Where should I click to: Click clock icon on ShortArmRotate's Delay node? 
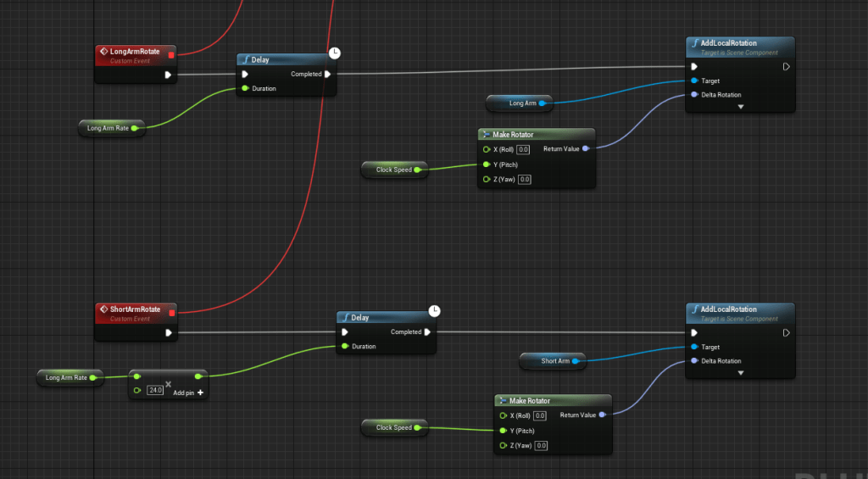[x=434, y=310]
